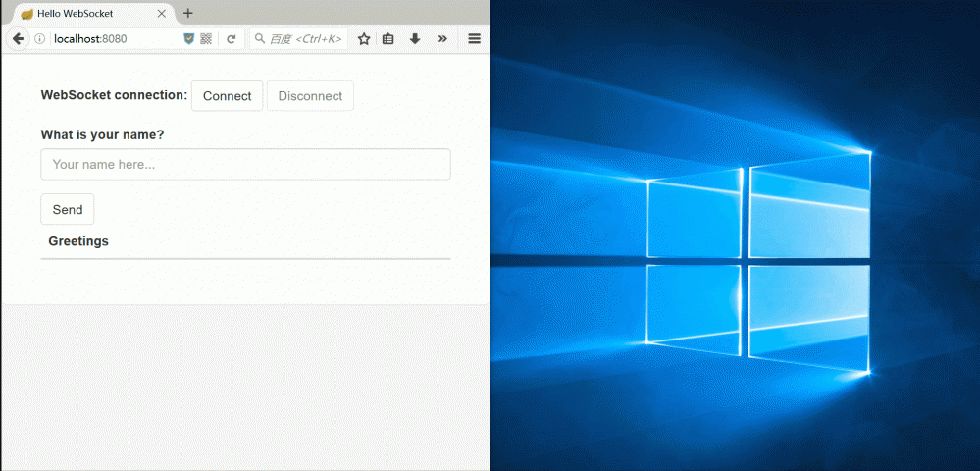Open the Firefox hamburger menu
The image size is (980, 471).
coord(475,39)
